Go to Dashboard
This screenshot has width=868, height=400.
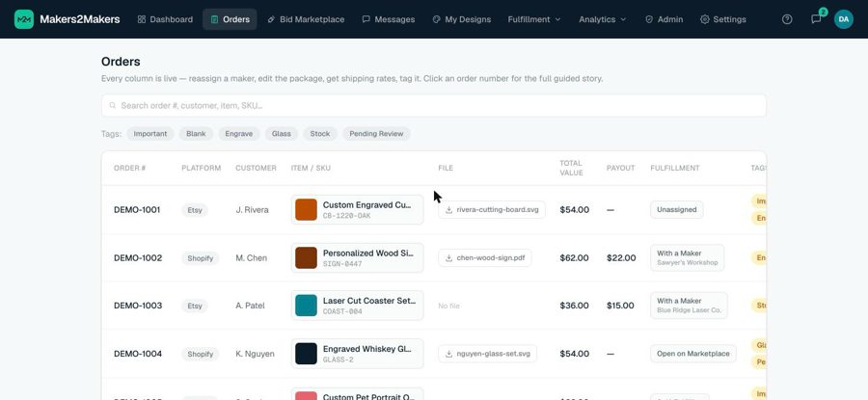coord(165,19)
